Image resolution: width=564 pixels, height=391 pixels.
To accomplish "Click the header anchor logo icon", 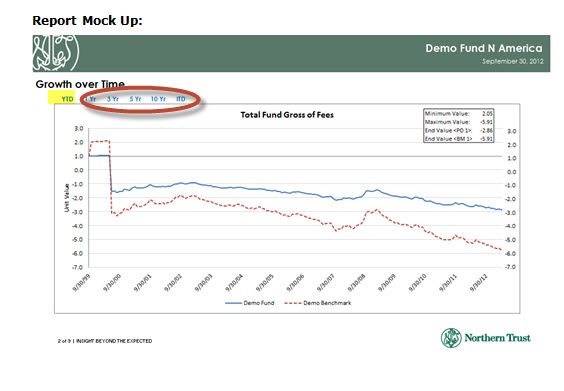I will click(x=56, y=53).
